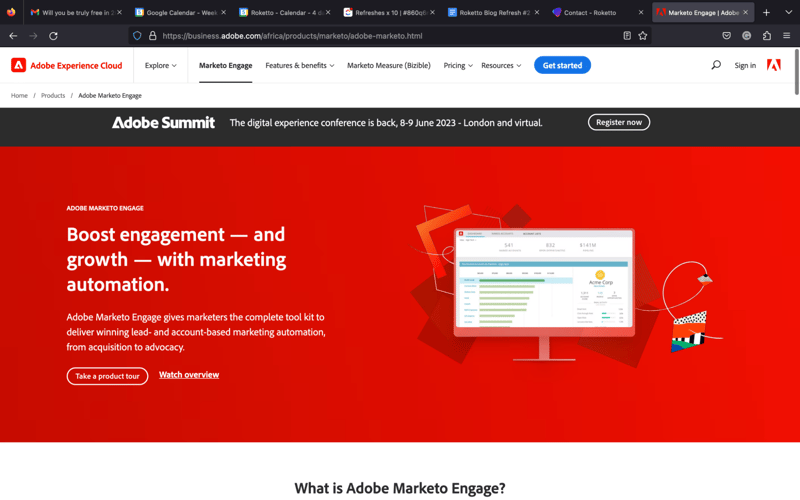Image resolution: width=800 pixels, height=500 pixels.
Task: Click Adobe Marketo Engage breadcrumb text
Action: coord(110,95)
